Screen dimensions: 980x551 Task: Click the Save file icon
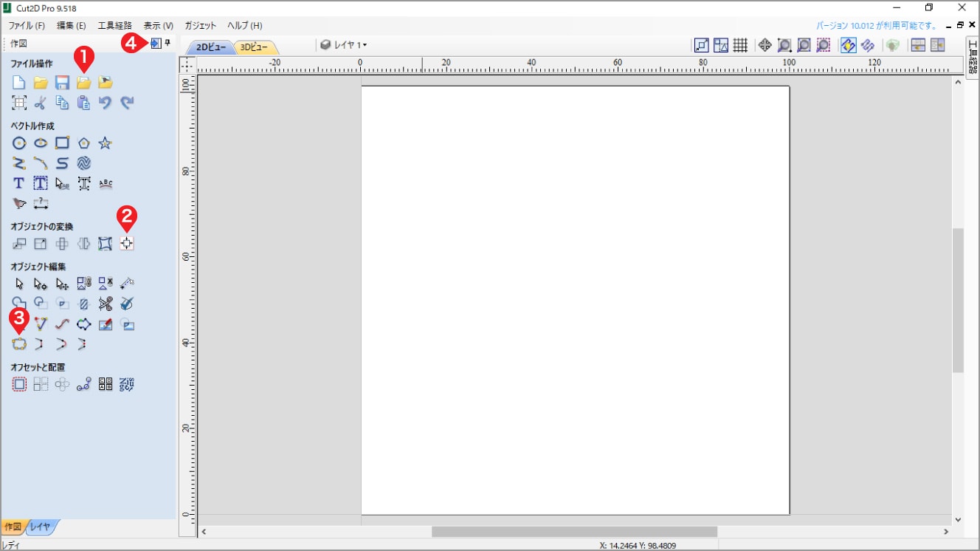(62, 82)
